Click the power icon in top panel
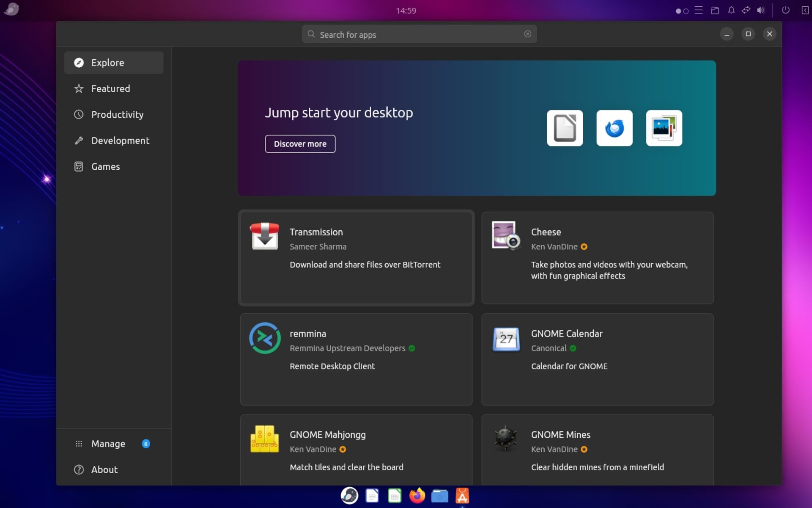 785,10
